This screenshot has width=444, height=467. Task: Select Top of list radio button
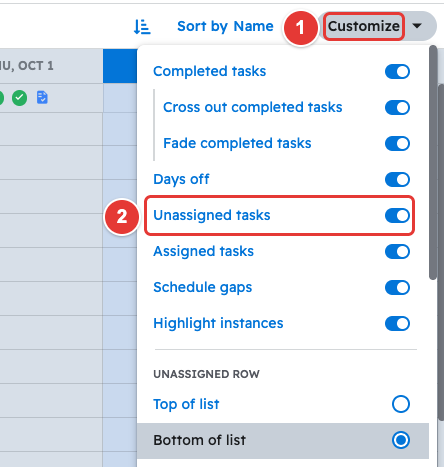click(401, 404)
